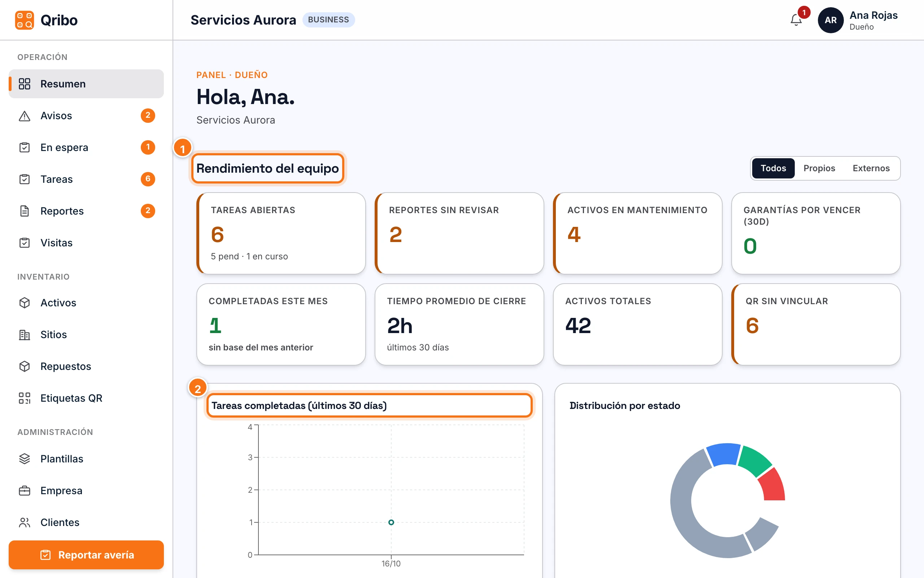Click the Empresa briefcase icon
The height and width of the screenshot is (578, 924).
point(25,491)
